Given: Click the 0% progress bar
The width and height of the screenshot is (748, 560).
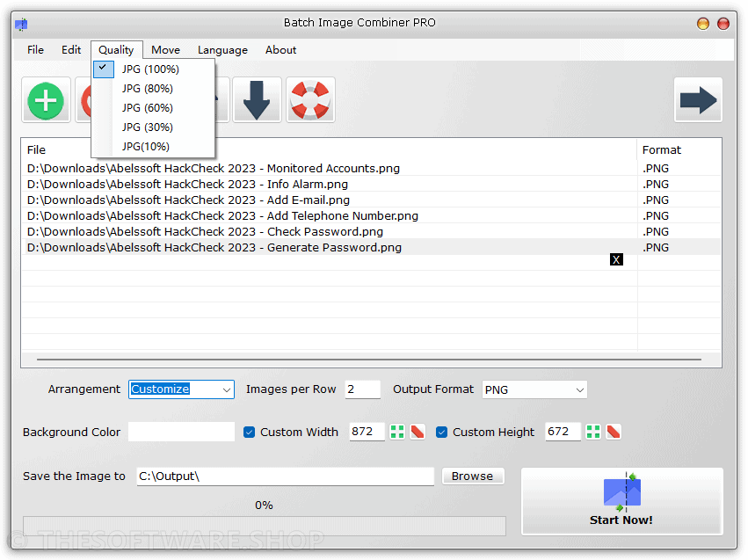Looking at the screenshot, I should [x=265, y=526].
